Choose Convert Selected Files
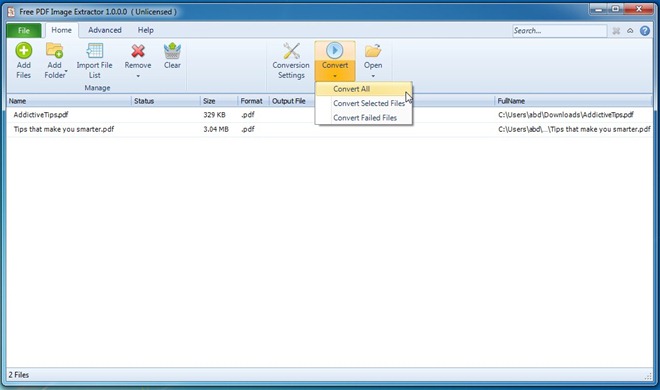Screen dimensions: 660x390 364,103
